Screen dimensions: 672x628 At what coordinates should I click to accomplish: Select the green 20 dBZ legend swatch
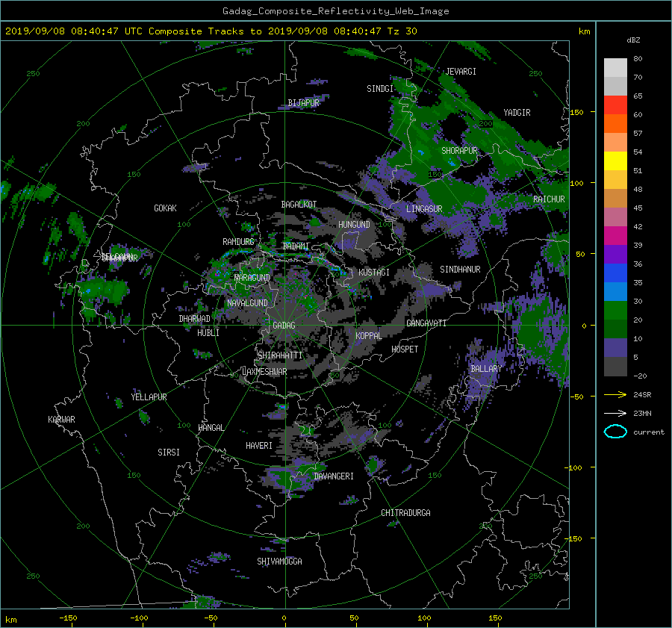pos(615,310)
